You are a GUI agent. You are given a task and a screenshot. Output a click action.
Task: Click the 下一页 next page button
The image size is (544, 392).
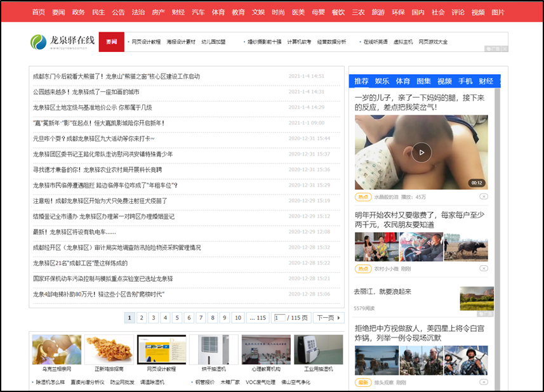[x=329, y=318]
